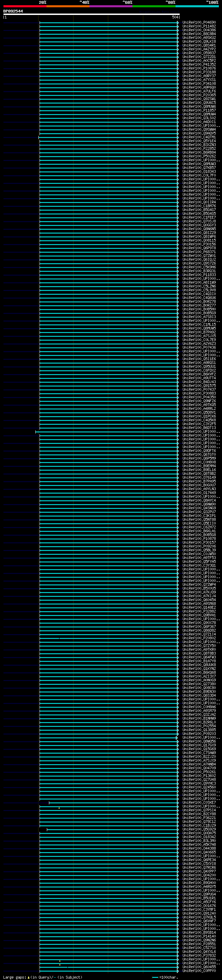The height and width of the screenshot is (980, 222).
Task: Select hit label UniRef100_Q9DFT6
Action: pyautogui.click(x=199, y=451)
